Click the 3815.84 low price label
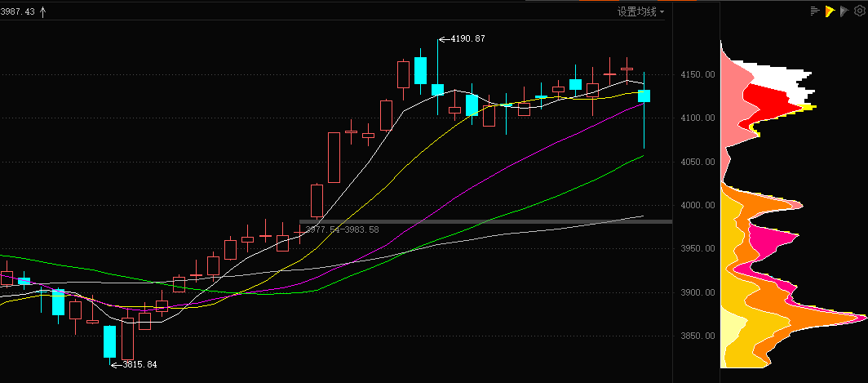Viewport: 868px width, 383px height. [x=139, y=364]
